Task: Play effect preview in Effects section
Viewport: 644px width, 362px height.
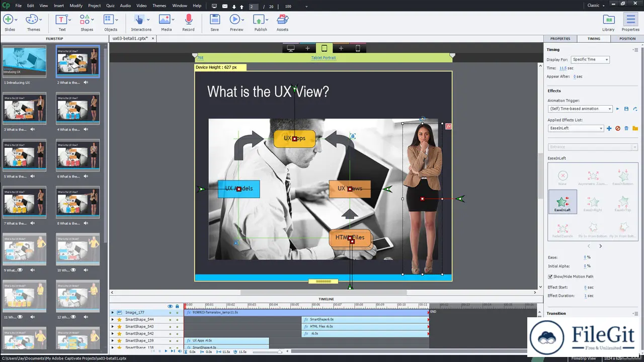Action: pyautogui.click(x=618, y=109)
